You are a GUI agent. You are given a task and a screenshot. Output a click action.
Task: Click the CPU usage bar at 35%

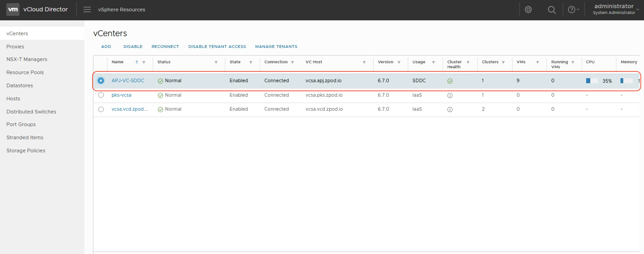click(x=592, y=81)
